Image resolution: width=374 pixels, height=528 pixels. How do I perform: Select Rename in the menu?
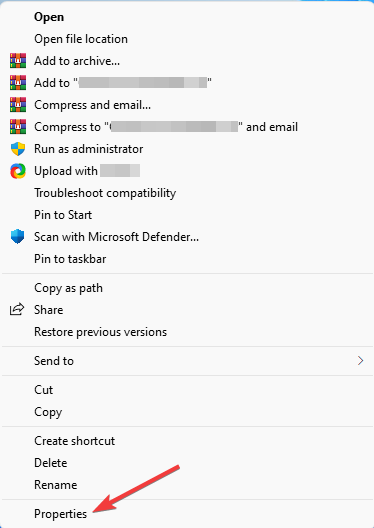coord(56,485)
